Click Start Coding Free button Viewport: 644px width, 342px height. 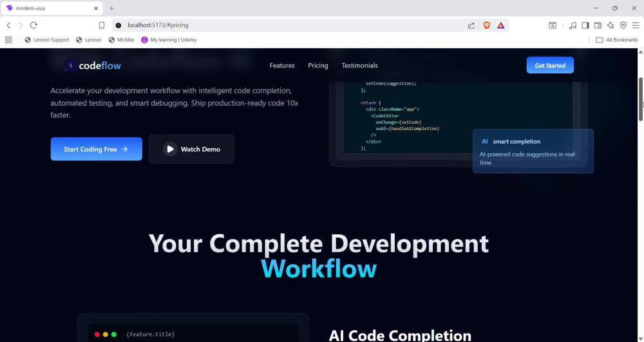click(96, 149)
